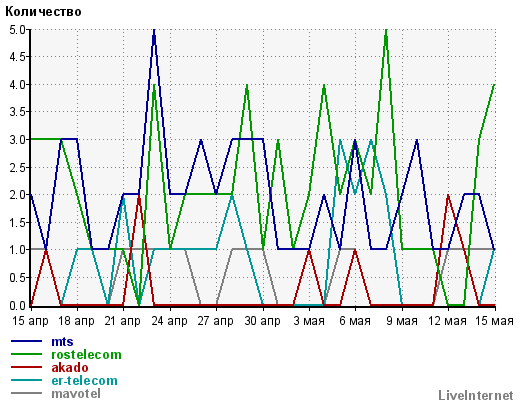Click the 9 мая date label
The width and height of the screenshot is (520, 405).
402,321
